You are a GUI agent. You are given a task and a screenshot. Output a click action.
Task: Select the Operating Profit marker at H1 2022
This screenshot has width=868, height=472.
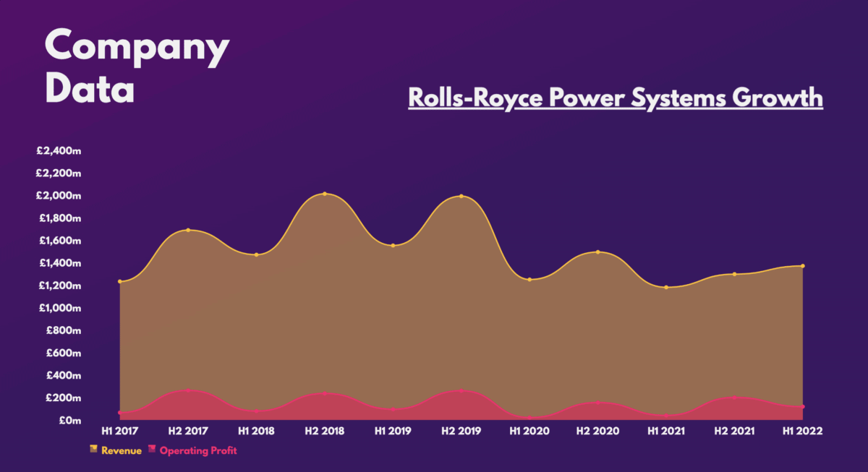pos(803,407)
